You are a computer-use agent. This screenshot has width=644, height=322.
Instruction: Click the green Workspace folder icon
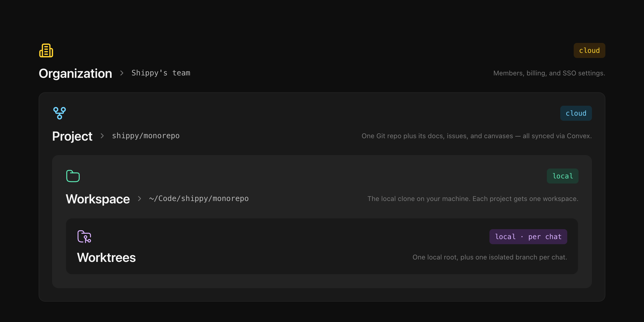[x=73, y=176]
